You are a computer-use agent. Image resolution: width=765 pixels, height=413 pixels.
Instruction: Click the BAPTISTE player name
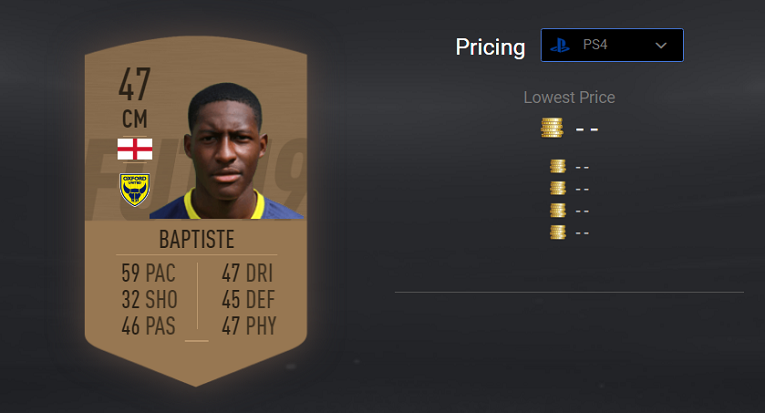pyautogui.click(x=197, y=239)
